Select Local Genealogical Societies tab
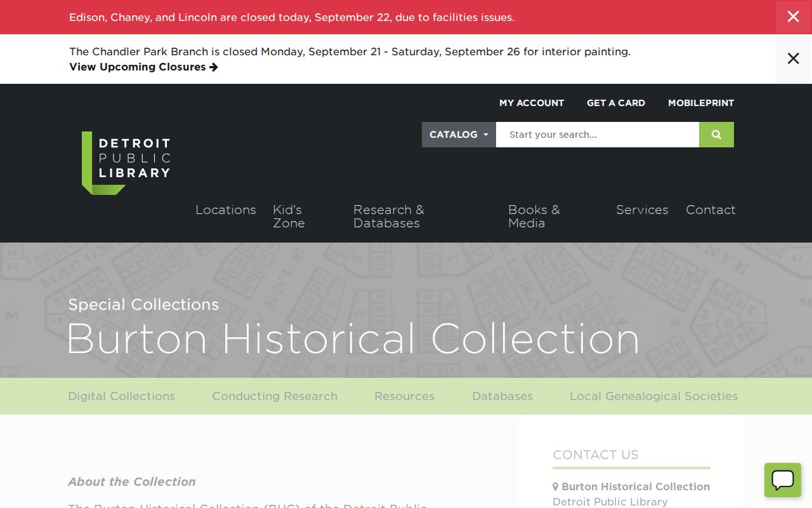This screenshot has width=812, height=508. coord(653,396)
